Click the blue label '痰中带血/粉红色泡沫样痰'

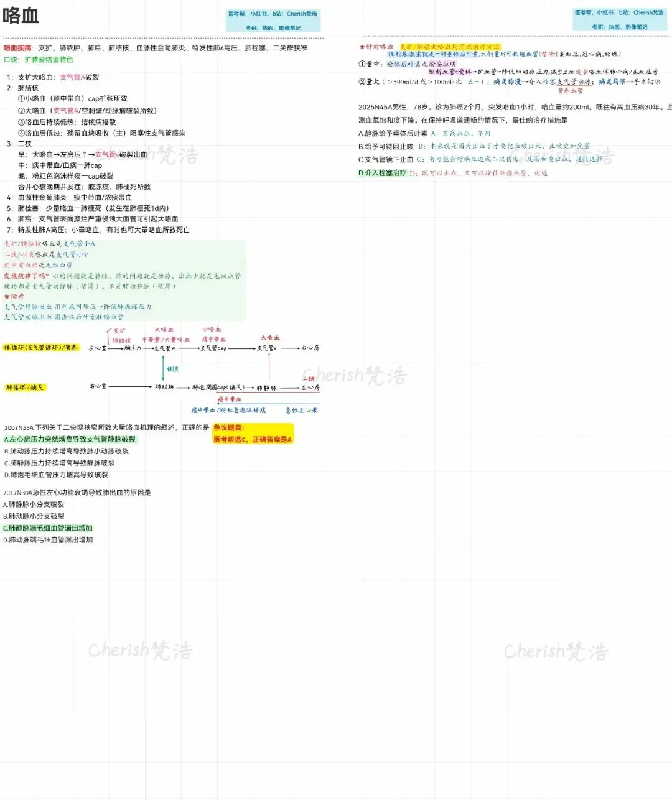(x=228, y=411)
